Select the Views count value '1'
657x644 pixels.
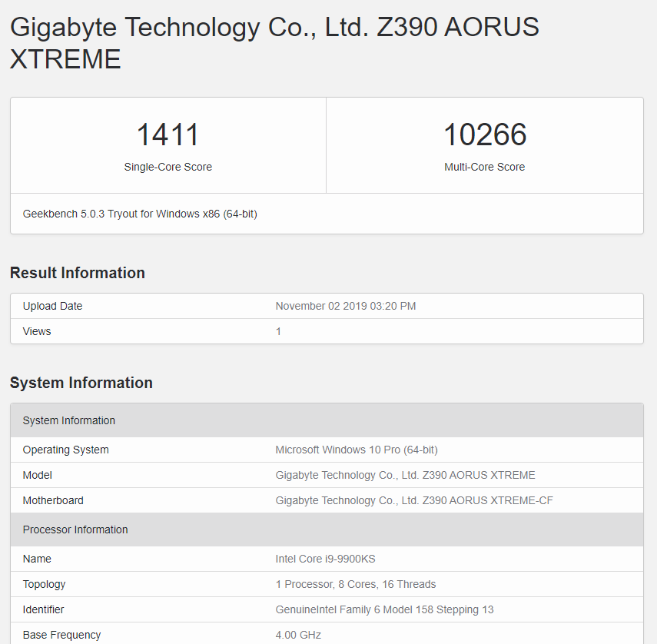pyautogui.click(x=278, y=331)
